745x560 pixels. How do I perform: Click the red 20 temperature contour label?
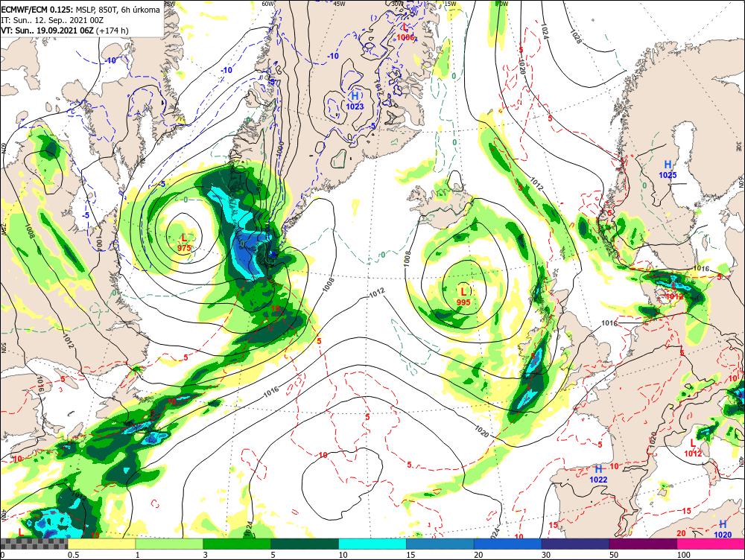[681, 534]
